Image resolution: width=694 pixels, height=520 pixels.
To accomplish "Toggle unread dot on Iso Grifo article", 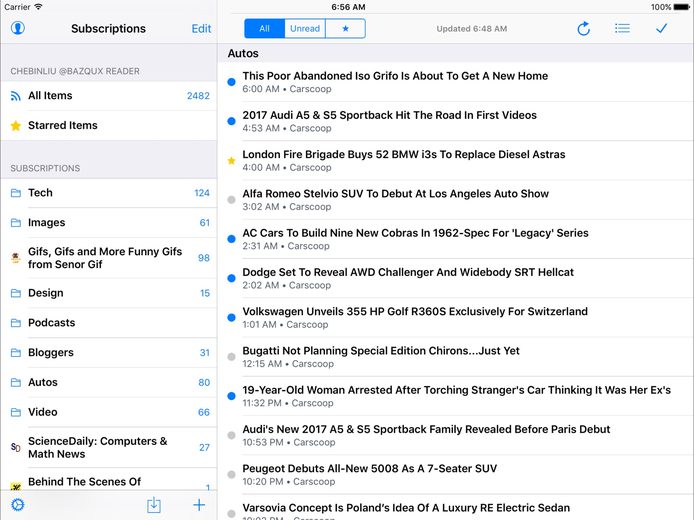I will (231, 82).
